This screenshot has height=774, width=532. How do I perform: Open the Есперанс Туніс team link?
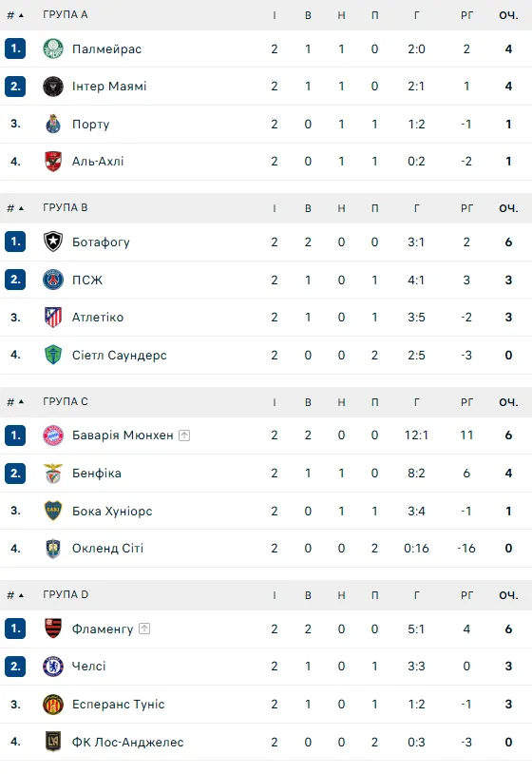pyautogui.click(x=119, y=705)
